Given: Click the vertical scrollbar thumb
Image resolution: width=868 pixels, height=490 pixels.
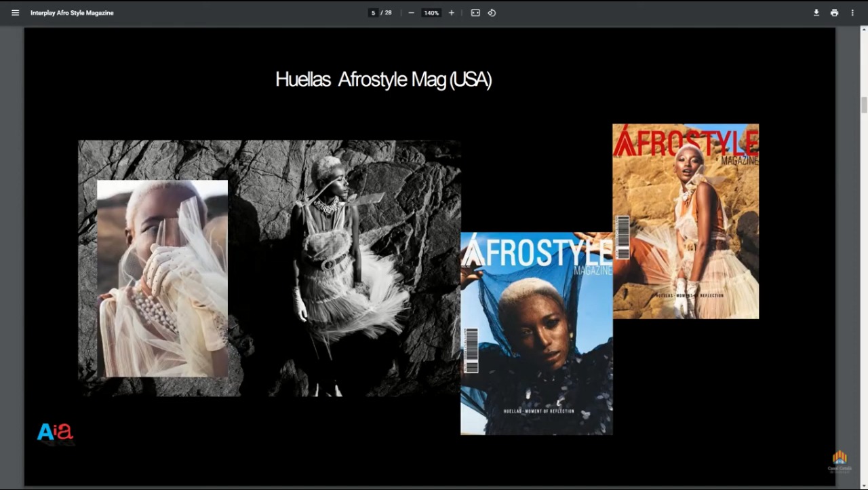Looking at the screenshot, I should [x=864, y=105].
